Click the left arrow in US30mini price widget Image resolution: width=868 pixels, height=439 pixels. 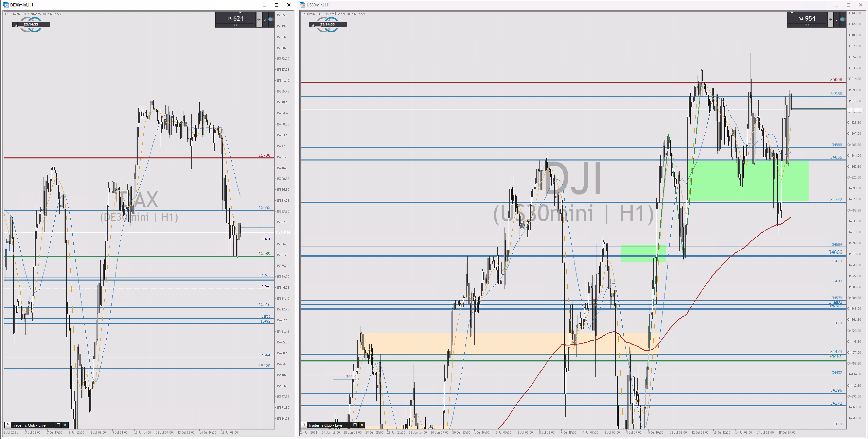[x=837, y=20]
